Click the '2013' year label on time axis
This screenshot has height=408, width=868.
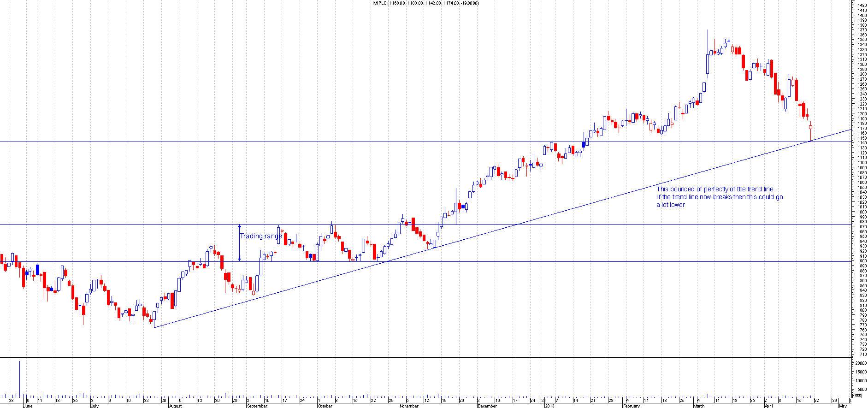coord(549,406)
